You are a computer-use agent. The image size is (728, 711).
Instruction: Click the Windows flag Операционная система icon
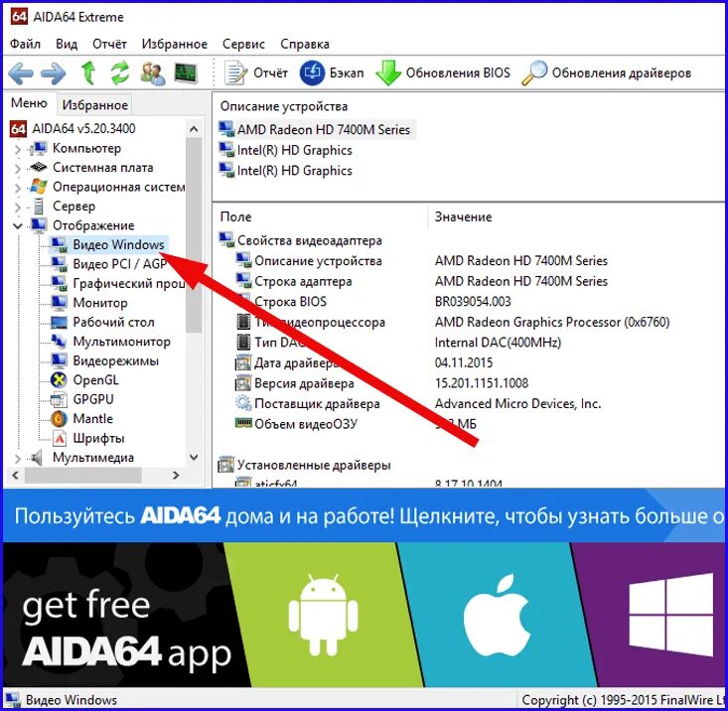39,187
